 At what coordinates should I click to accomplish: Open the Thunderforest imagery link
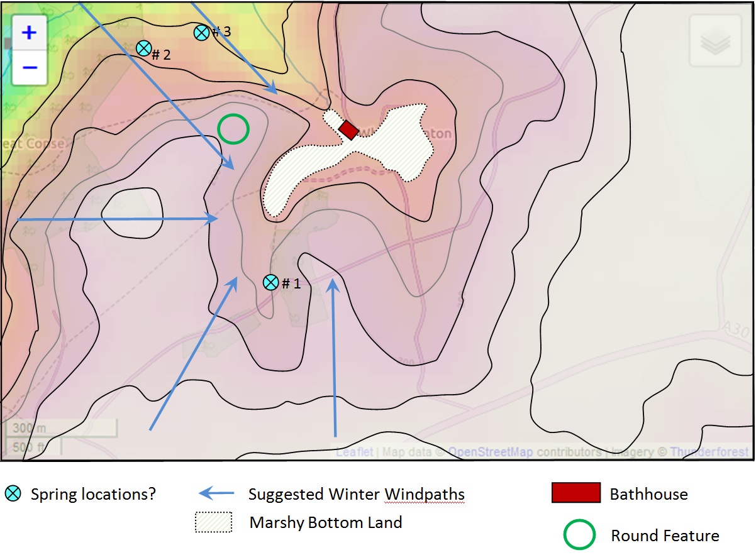coord(709,452)
